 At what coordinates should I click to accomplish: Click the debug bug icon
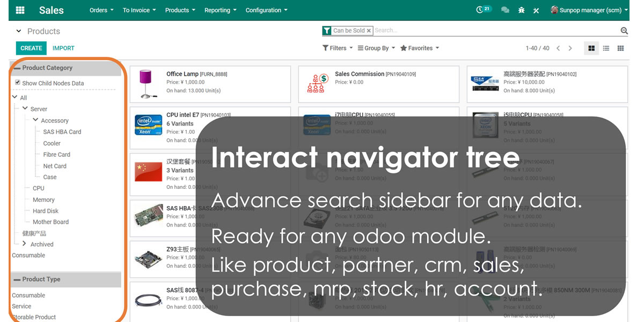point(521,10)
